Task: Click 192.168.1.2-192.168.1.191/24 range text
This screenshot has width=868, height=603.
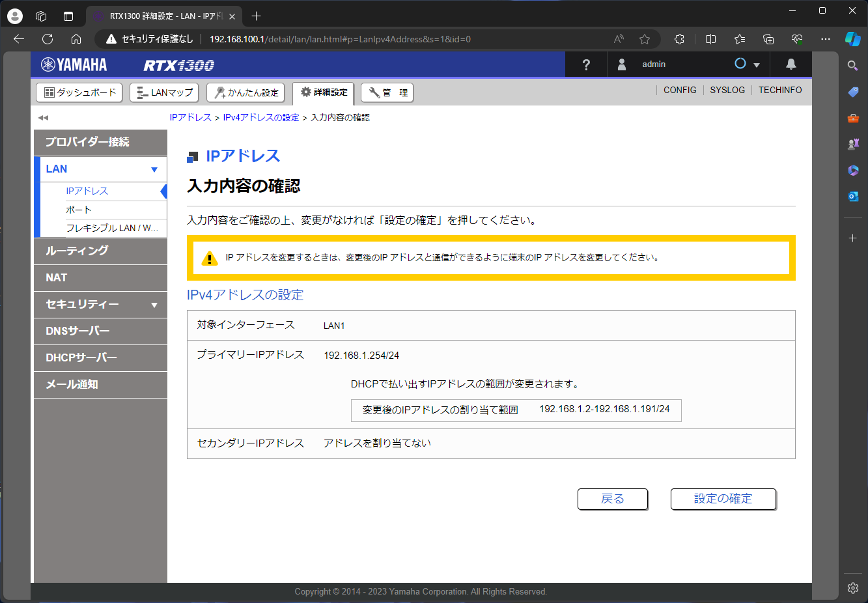Action: pyautogui.click(x=604, y=409)
